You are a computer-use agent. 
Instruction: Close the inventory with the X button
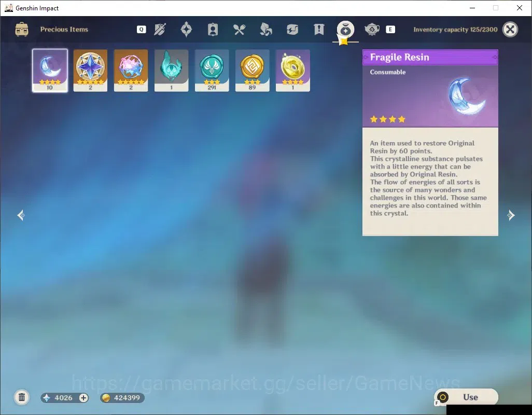(x=510, y=30)
